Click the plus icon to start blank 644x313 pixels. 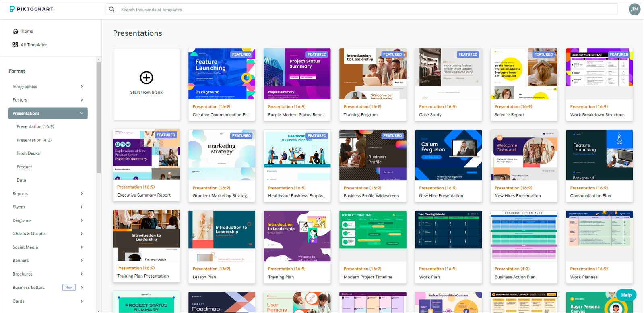click(147, 77)
